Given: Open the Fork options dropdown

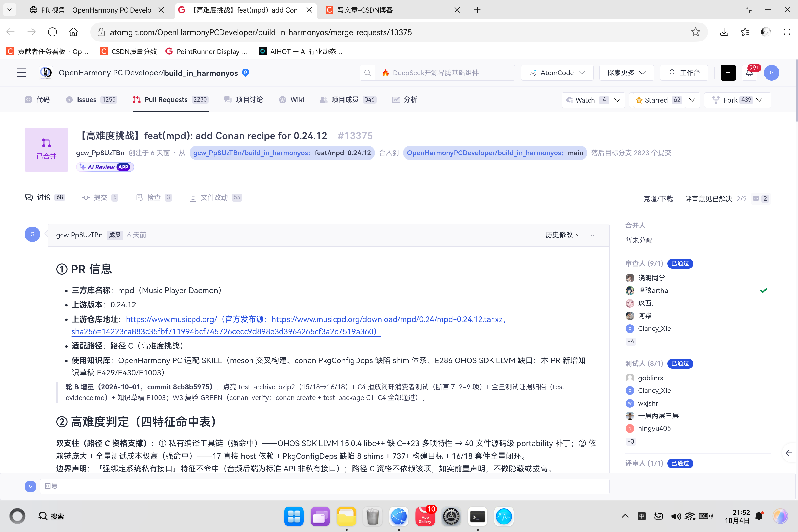Looking at the screenshot, I should point(759,100).
